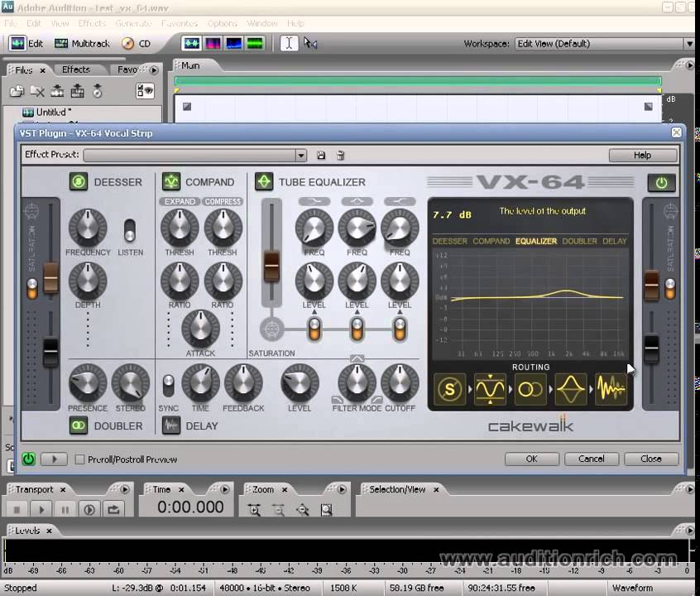Image resolution: width=700 pixels, height=596 pixels.
Task: Toggle the Compand module power button
Action: point(171,182)
